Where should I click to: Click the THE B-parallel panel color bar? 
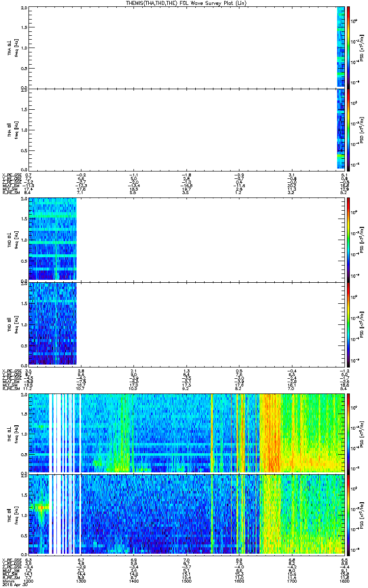click(348, 515)
